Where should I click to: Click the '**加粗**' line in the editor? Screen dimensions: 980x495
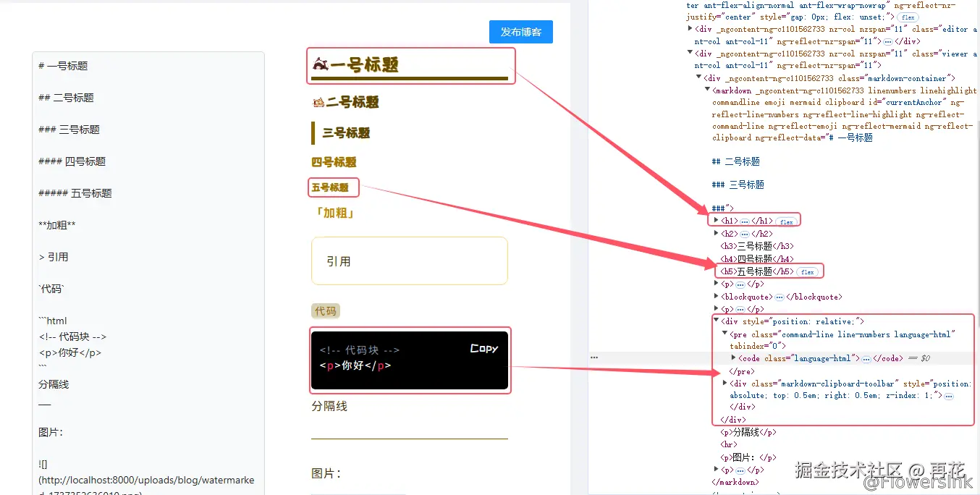tap(57, 225)
